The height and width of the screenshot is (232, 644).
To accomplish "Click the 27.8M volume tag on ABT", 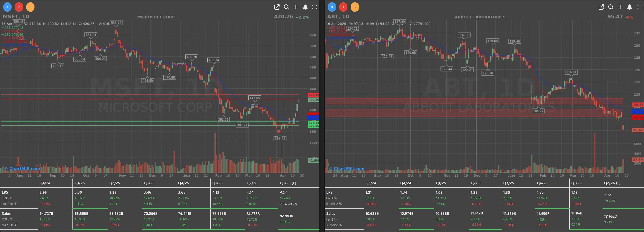I will [x=638, y=160].
